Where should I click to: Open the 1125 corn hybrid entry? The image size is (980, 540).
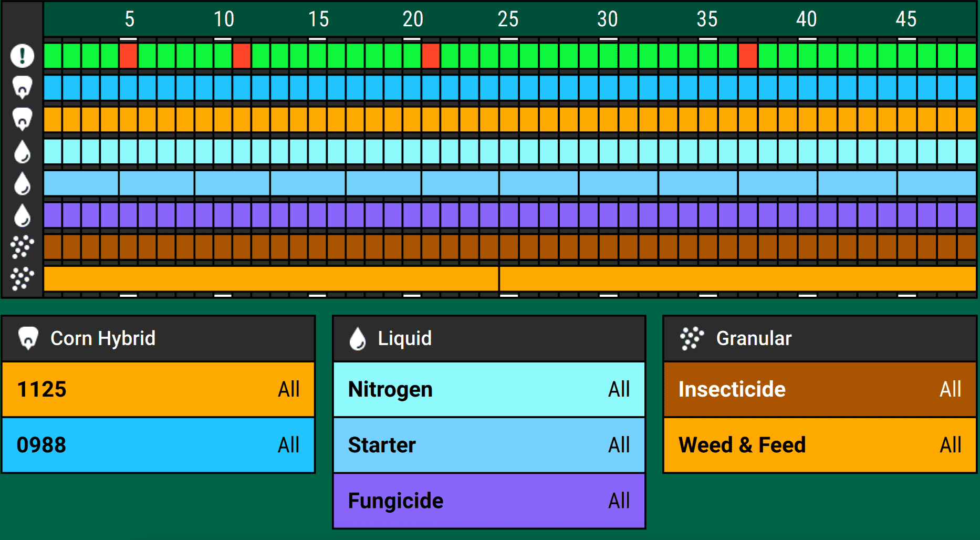(x=158, y=389)
